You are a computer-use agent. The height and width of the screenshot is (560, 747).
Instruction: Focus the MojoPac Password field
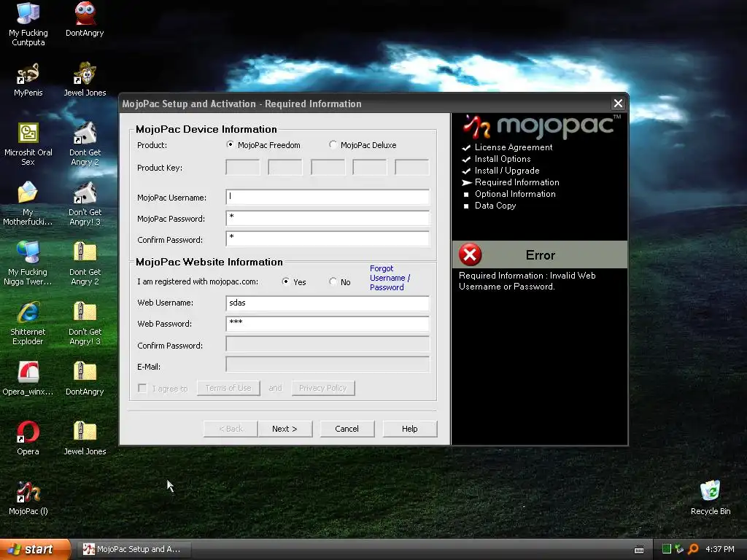point(328,218)
